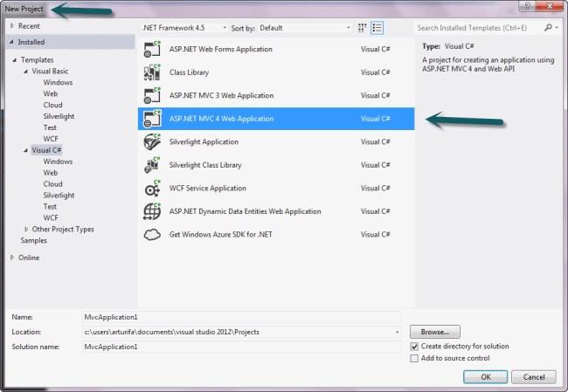Select the Templates tree label
This screenshot has height=392, width=568.
point(37,60)
